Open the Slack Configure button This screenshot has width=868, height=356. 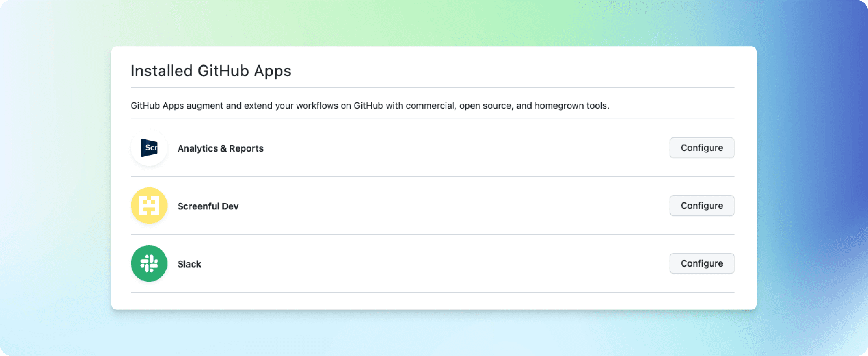pyautogui.click(x=702, y=264)
